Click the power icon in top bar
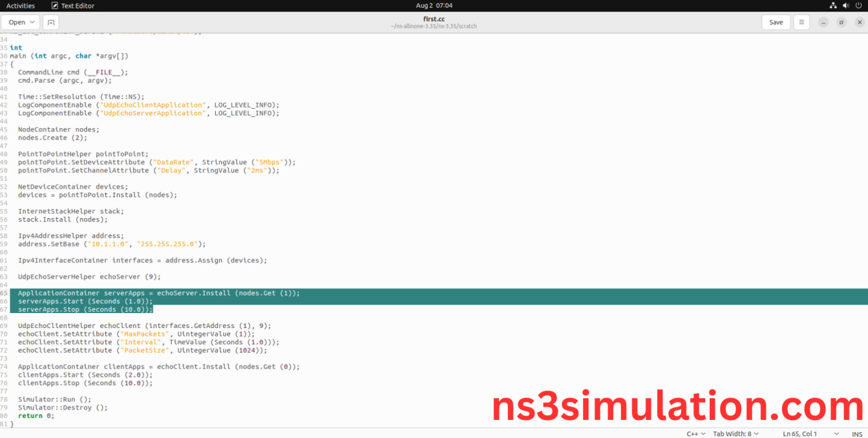The image size is (868, 438). pyautogui.click(x=858, y=6)
